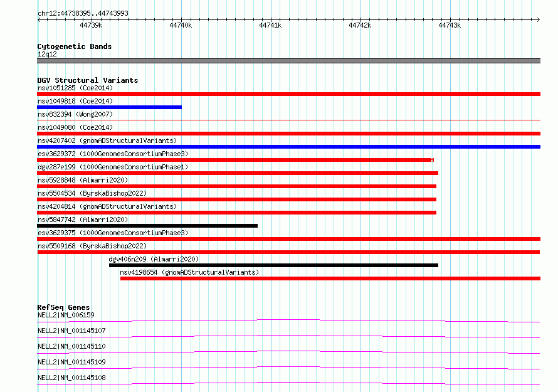Select the 12q12 cytogenetic band bar
This screenshot has height=392, width=558.
coord(288,61)
